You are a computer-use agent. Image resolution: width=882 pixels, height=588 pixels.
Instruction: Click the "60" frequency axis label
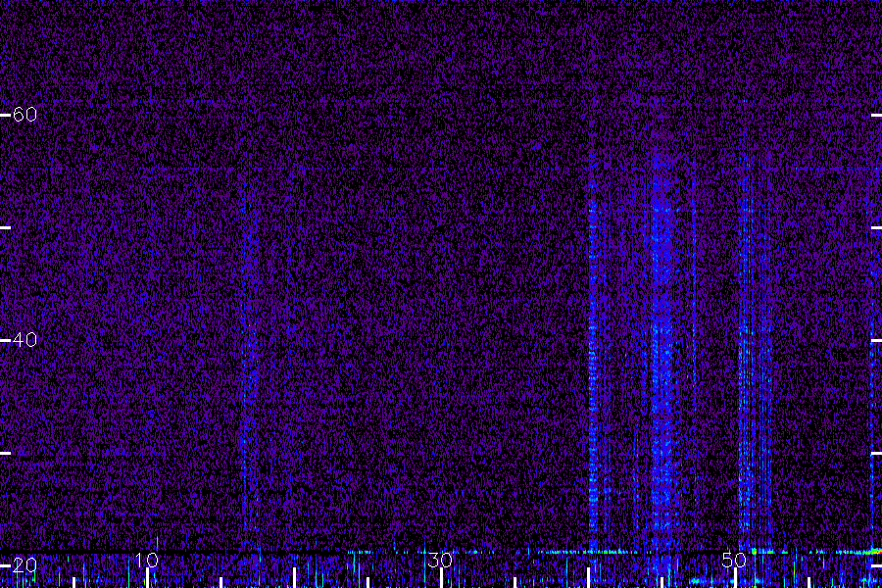[x=24, y=115]
